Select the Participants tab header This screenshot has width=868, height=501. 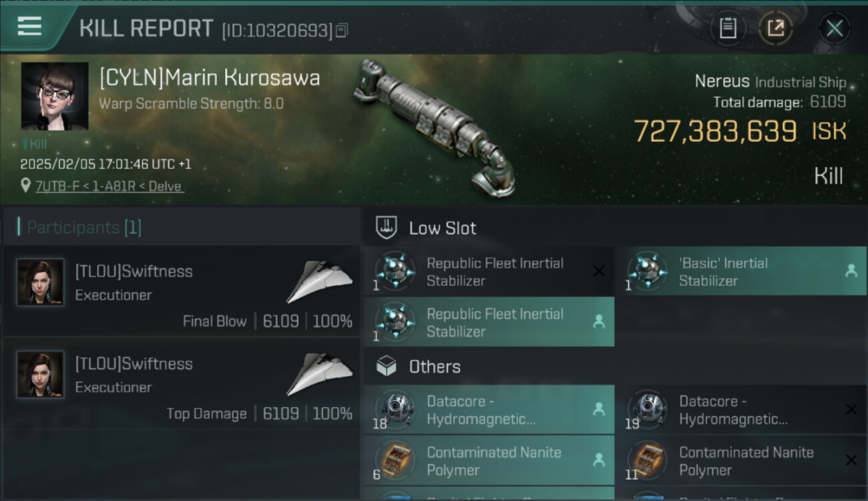click(83, 228)
